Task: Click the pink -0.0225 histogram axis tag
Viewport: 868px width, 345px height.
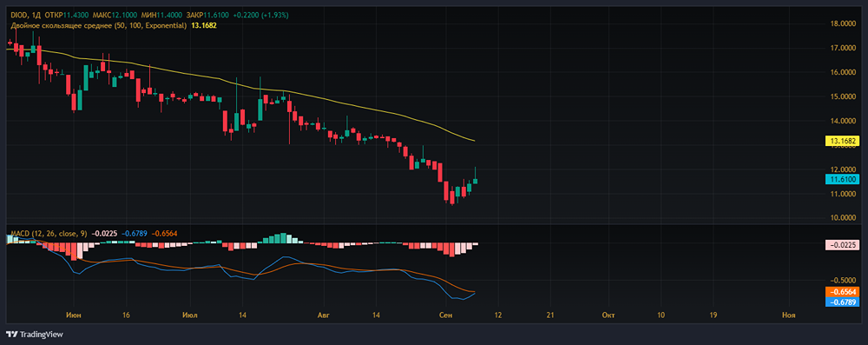Action: click(842, 244)
